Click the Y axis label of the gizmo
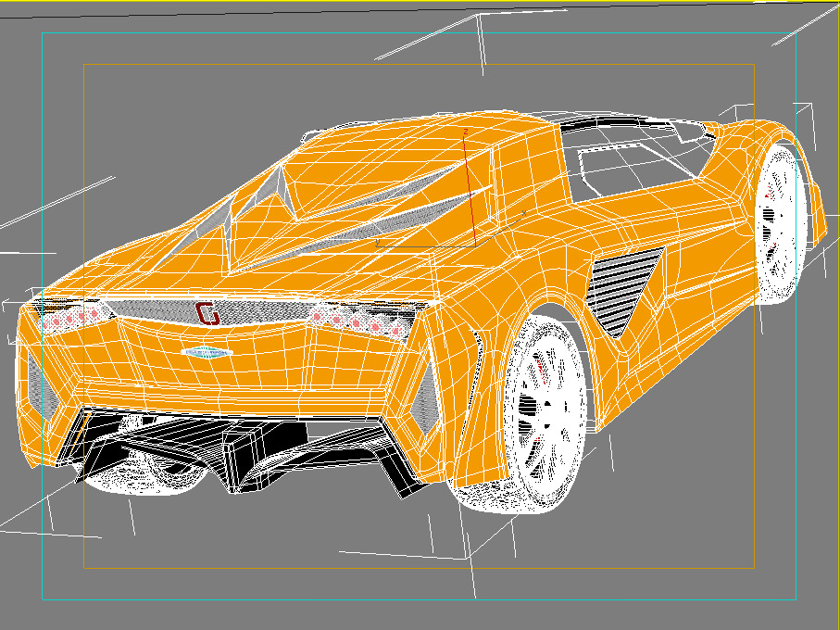 click(x=378, y=243)
